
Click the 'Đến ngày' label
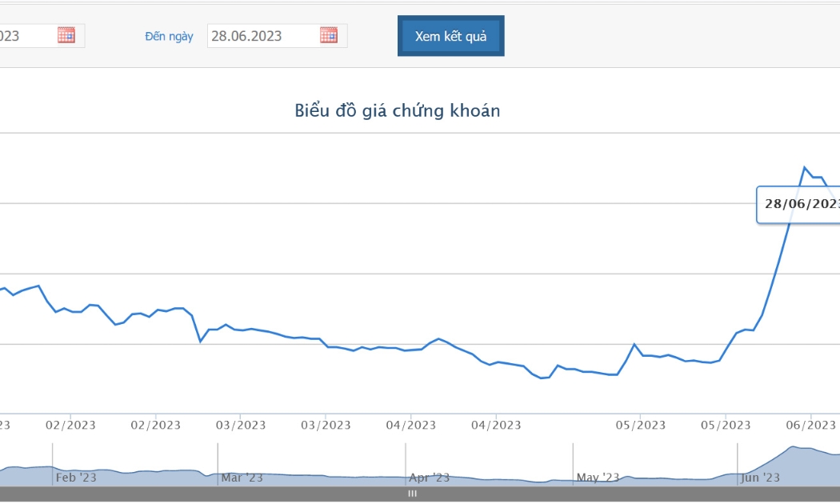coord(169,37)
